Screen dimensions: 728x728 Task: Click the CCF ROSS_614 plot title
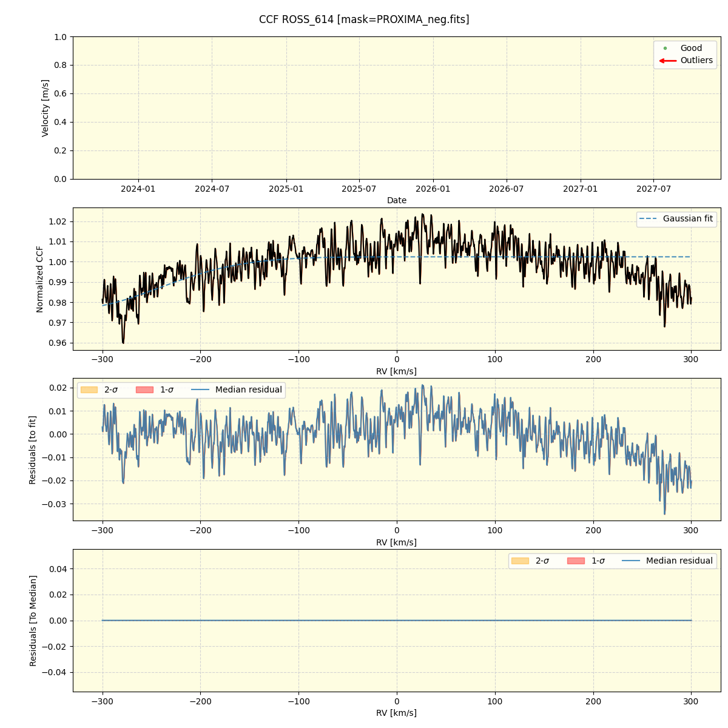[364, 19]
